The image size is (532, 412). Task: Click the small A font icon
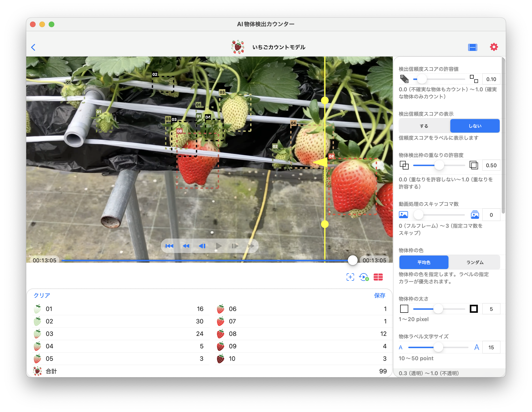(400, 347)
